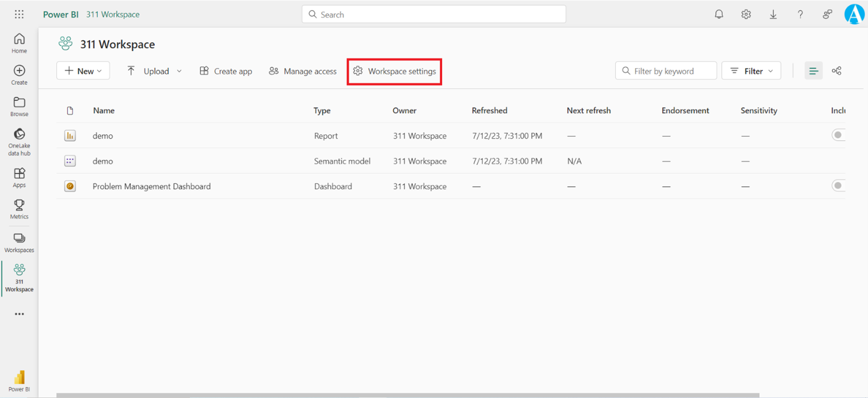Open the Filter dropdown
This screenshot has height=398, width=868.
(751, 71)
